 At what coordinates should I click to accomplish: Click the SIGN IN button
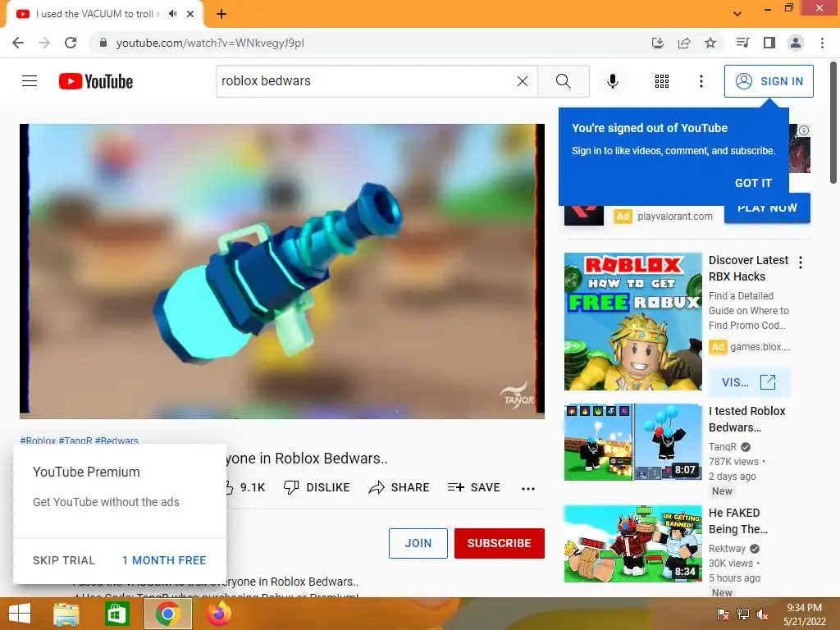coord(769,81)
